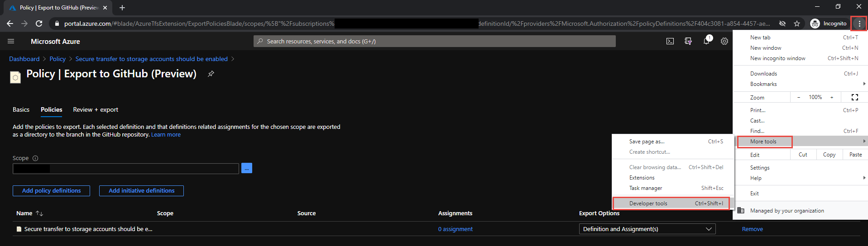Switch to the Basics tab
Image resolution: width=868 pixels, height=246 pixels.
tap(21, 110)
